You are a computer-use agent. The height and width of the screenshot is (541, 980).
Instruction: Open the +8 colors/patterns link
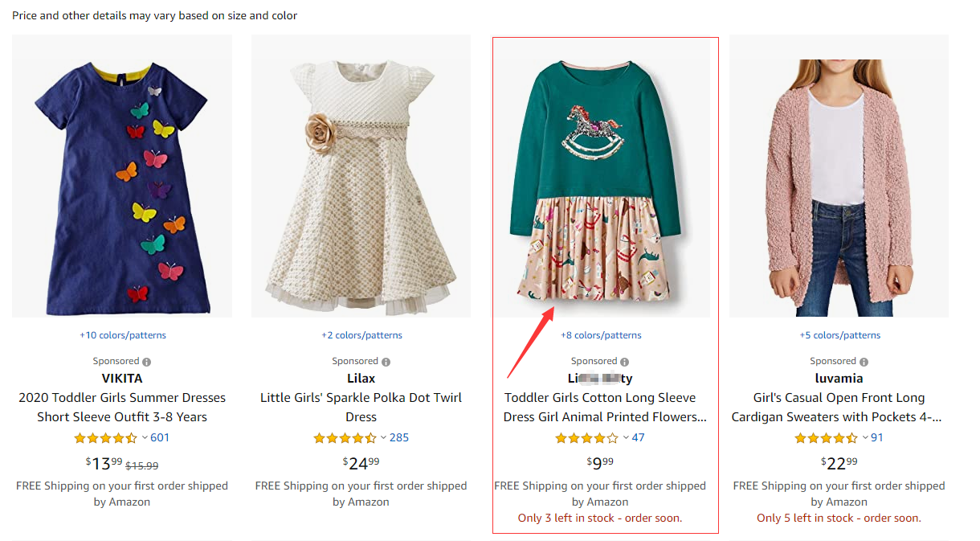coord(601,335)
